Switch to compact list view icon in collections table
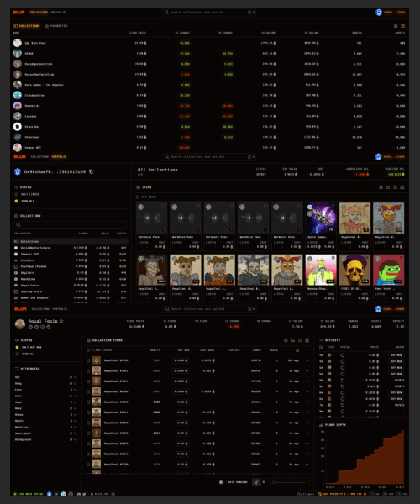 [396, 26]
